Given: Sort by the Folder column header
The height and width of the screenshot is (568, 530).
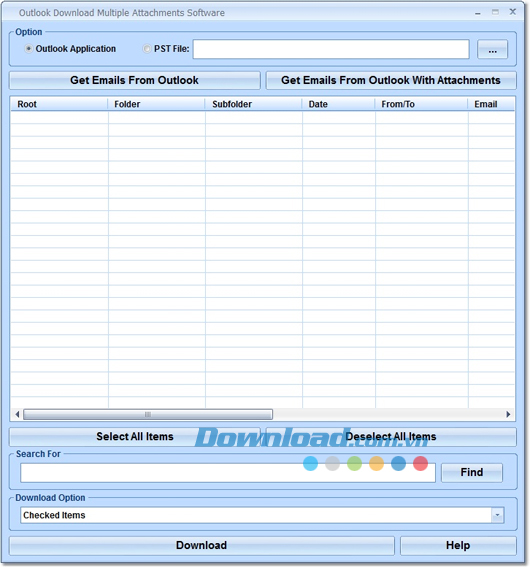Looking at the screenshot, I should pos(156,104).
